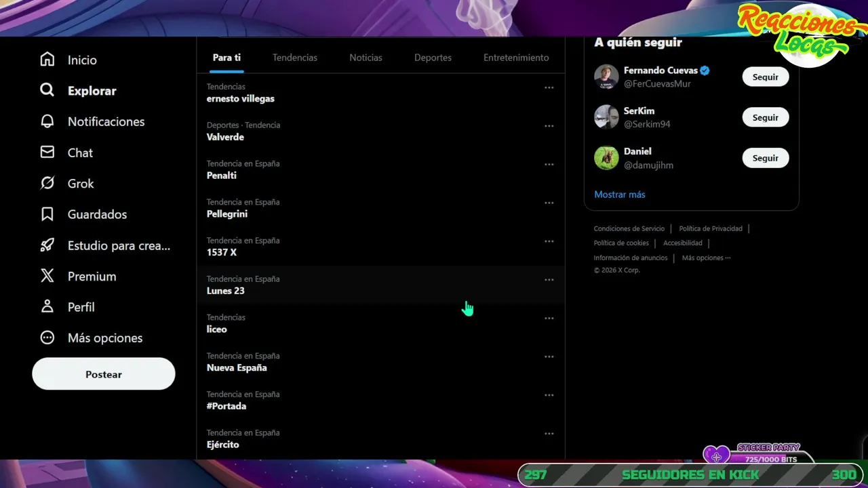Open more options for Nueva España trend
This screenshot has width=868, height=488.
click(549, 357)
